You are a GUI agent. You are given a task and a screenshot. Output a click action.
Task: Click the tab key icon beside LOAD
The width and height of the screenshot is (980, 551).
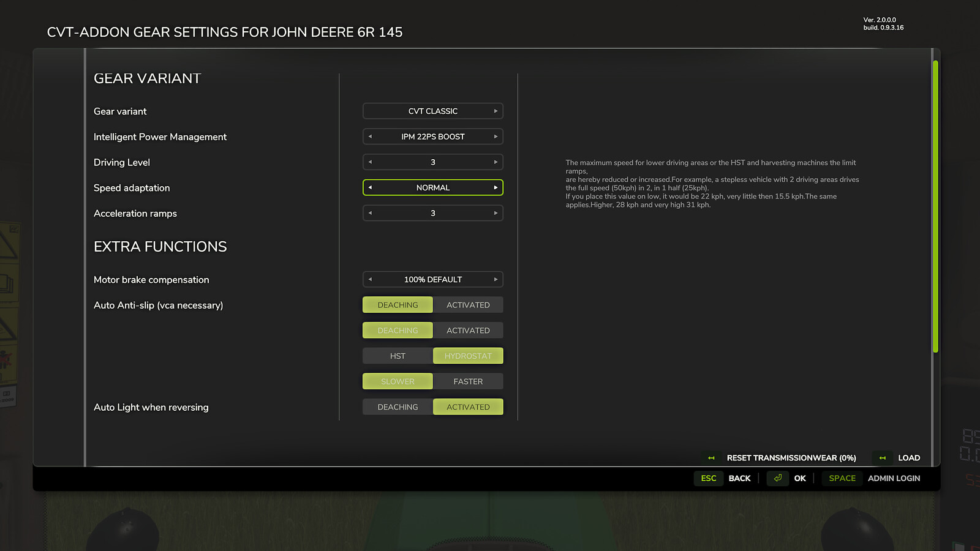(882, 457)
